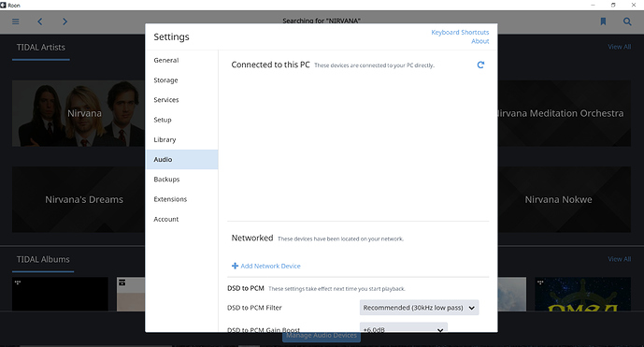
Task: Open Nirvana Meditation Orchestra artist card
Action: [x=565, y=113]
